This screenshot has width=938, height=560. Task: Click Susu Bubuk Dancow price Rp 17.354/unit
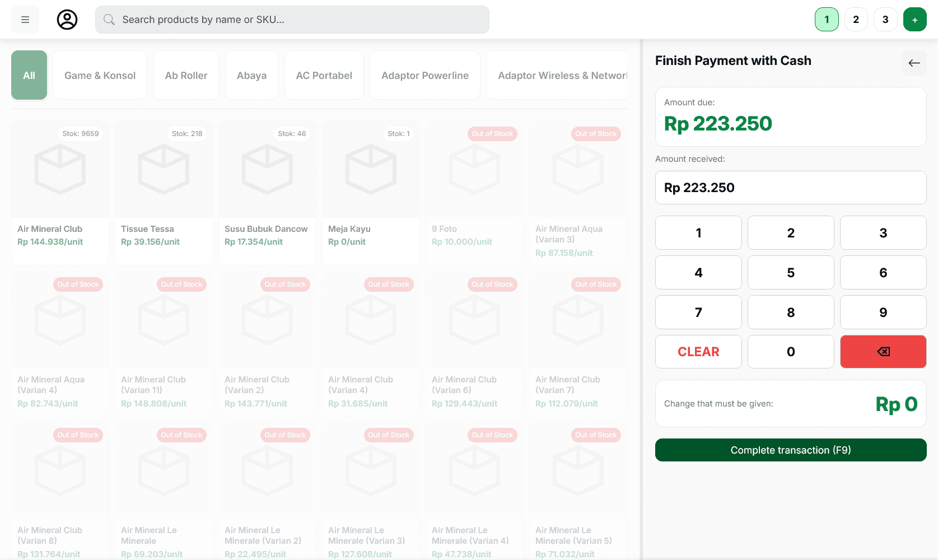[254, 242]
